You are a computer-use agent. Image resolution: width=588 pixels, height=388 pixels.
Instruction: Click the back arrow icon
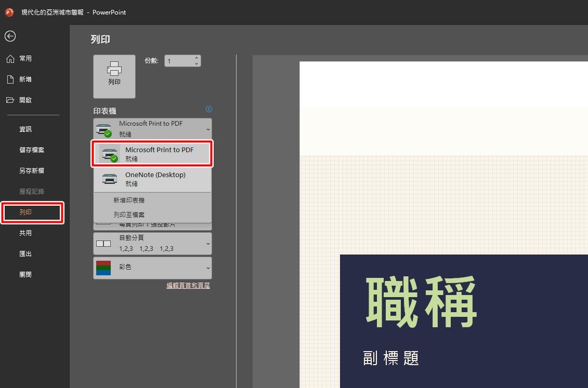(10, 36)
